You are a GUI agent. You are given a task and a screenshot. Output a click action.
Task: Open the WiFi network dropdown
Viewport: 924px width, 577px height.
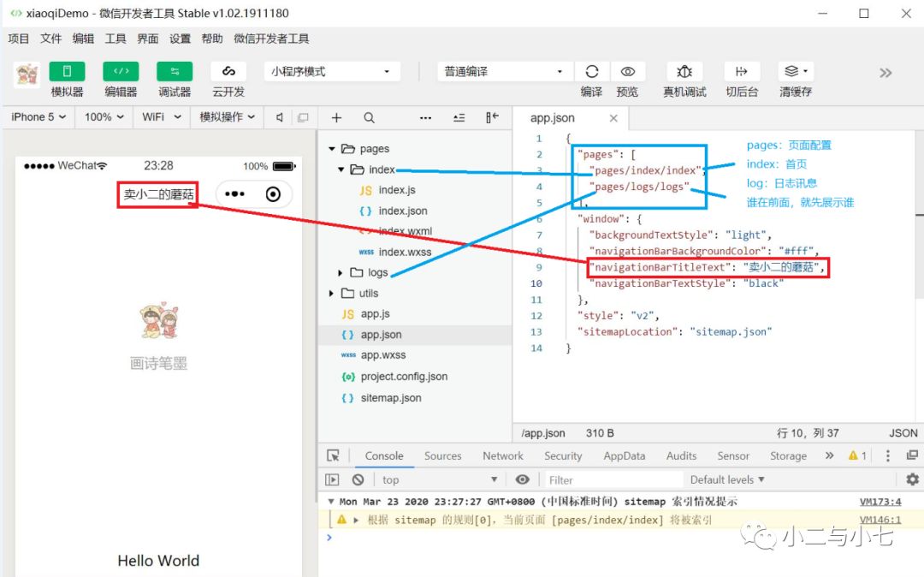pyautogui.click(x=161, y=116)
